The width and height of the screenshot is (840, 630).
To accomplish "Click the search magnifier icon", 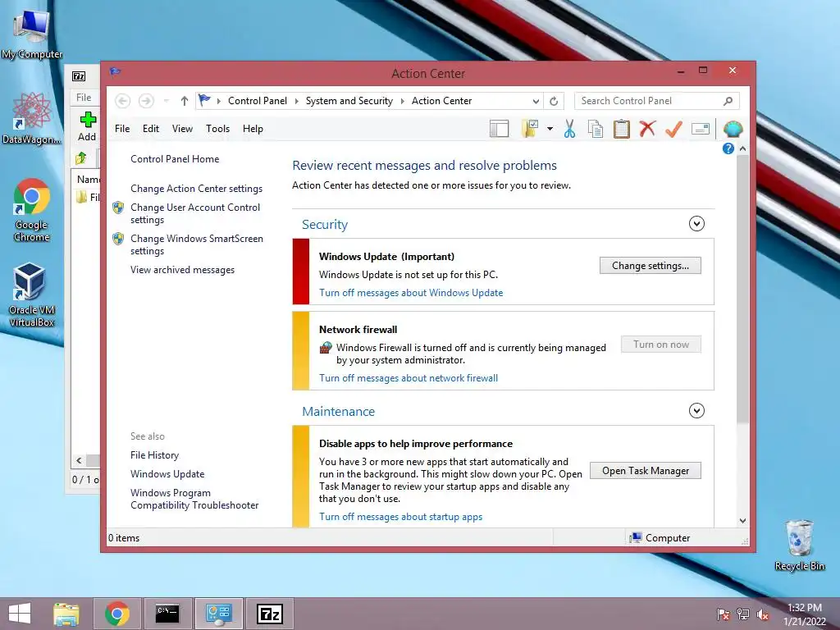I will 728,101.
